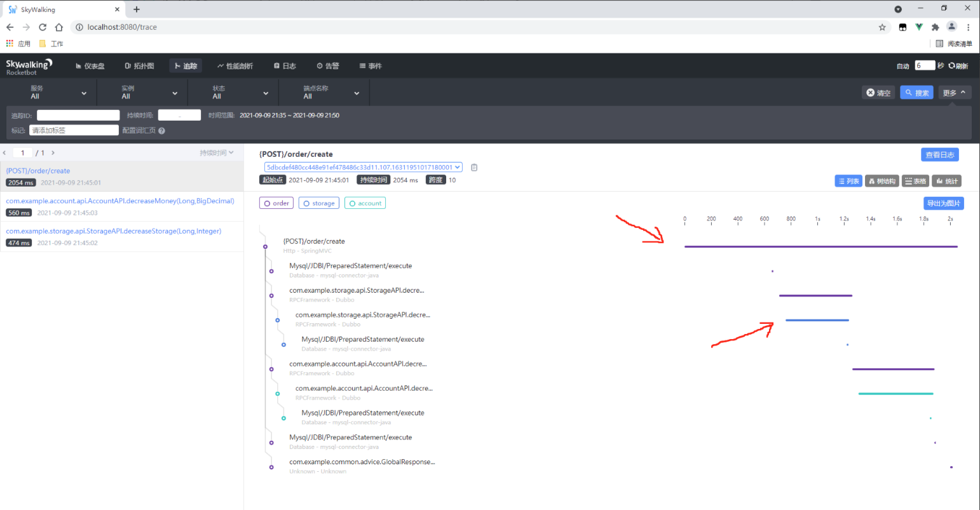
Task: Click the 搜索 search button
Action: pyautogui.click(x=916, y=93)
